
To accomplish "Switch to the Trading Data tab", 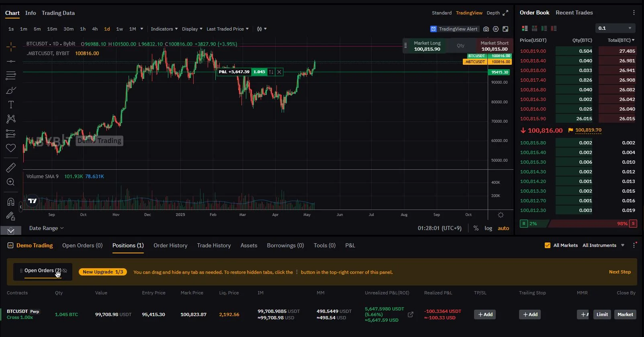I will pos(58,13).
